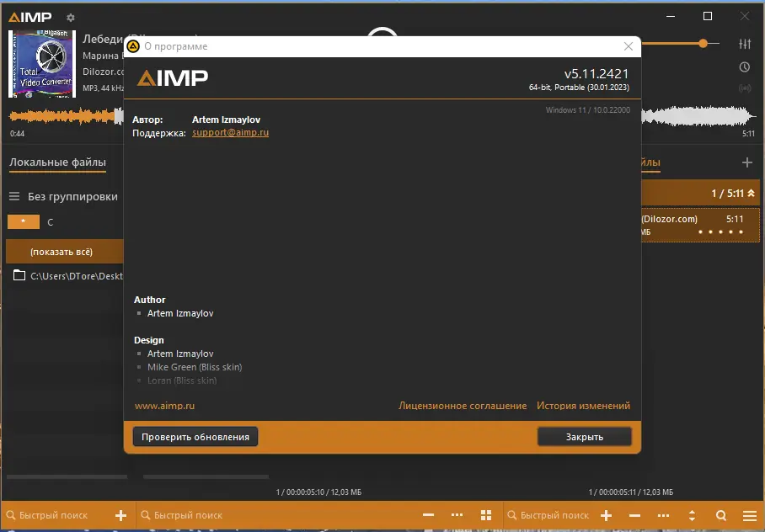The image size is (765, 532).
Task: Open the Без группировки grouping menu
Action: [63, 196]
